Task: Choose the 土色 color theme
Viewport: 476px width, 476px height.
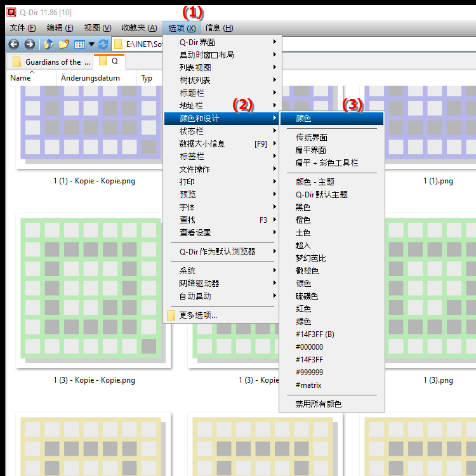Action: tap(331, 233)
